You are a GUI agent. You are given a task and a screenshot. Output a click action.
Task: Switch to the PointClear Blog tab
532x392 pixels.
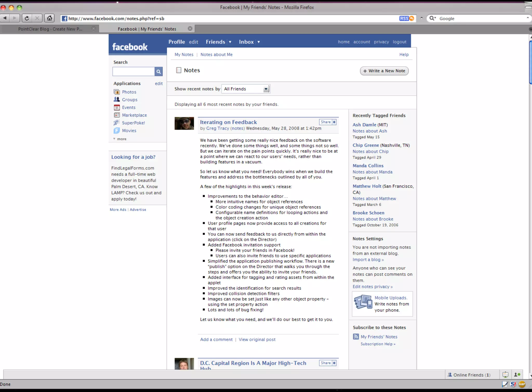pos(50,29)
